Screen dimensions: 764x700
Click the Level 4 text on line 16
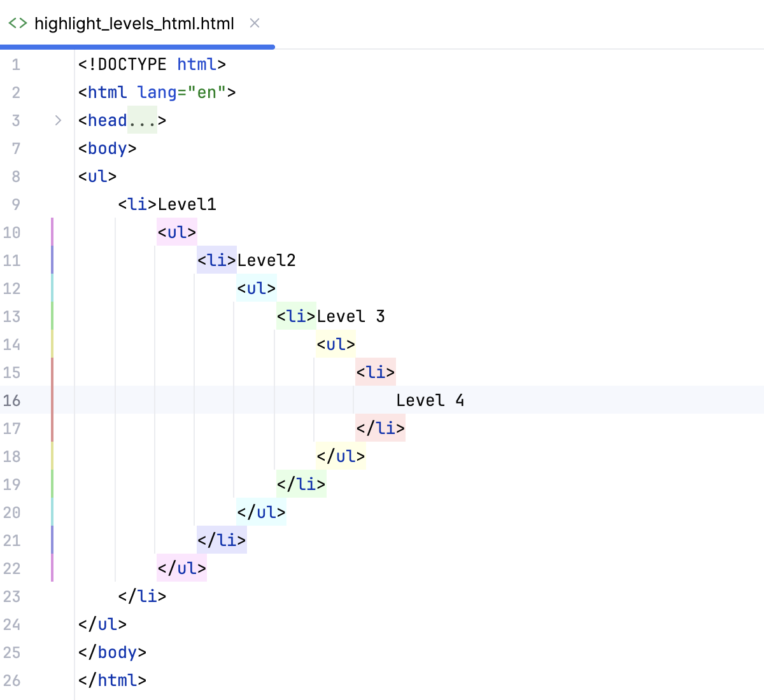(430, 400)
